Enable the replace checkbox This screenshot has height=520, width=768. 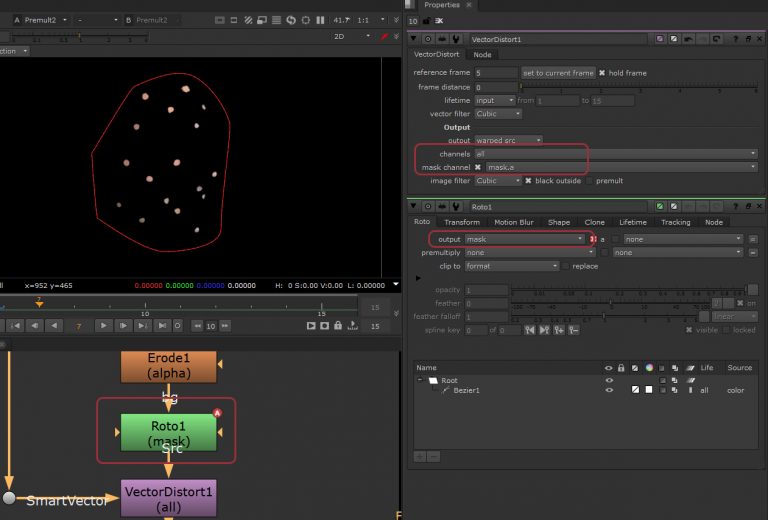[x=566, y=266]
